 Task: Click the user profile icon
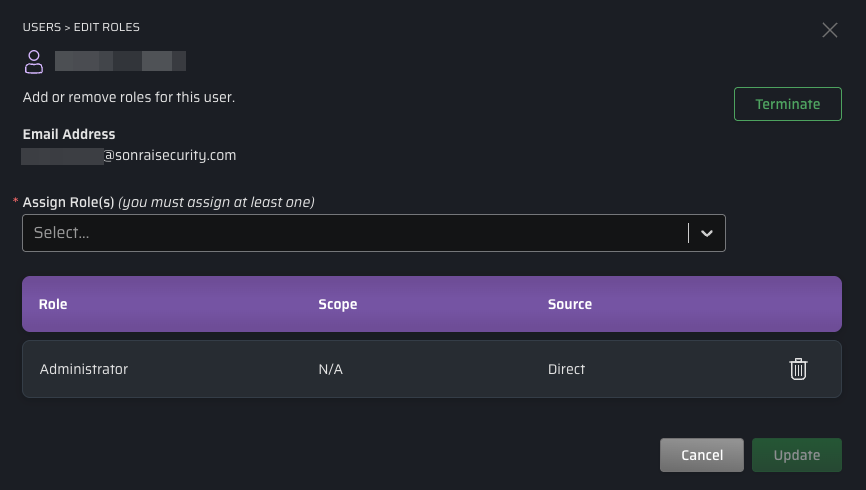pos(34,61)
